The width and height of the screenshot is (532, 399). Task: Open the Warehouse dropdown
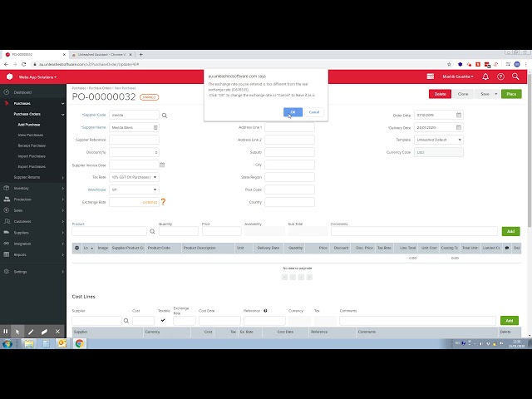tap(134, 190)
